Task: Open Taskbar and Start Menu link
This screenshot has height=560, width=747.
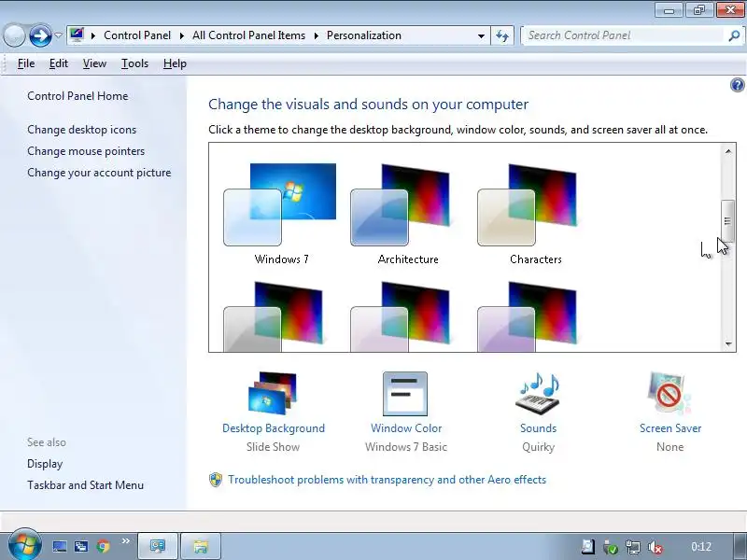Action: (85, 484)
